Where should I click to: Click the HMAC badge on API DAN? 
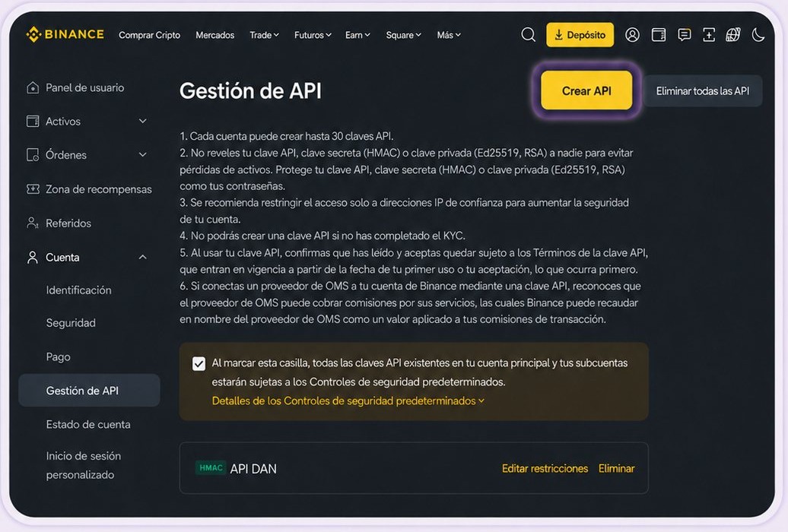[211, 467]
